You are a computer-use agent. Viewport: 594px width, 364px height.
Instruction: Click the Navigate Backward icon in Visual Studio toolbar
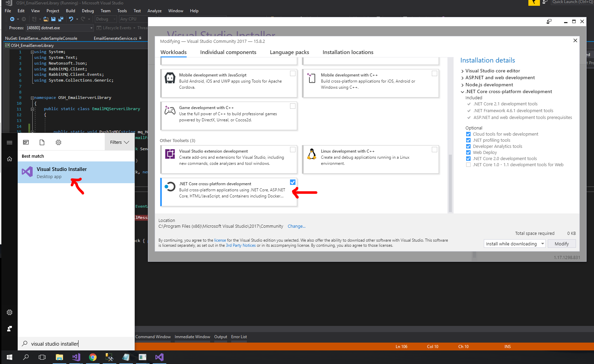[x=12, y=19]
